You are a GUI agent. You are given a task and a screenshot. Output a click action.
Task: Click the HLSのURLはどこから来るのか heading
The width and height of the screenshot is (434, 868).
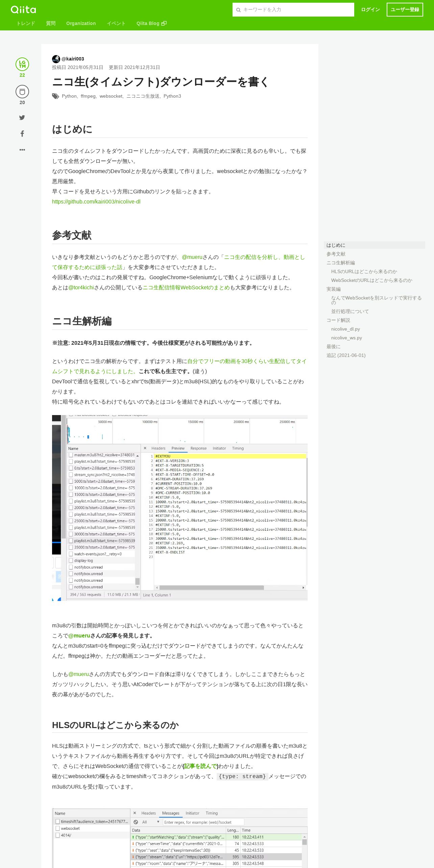(115, 725)
